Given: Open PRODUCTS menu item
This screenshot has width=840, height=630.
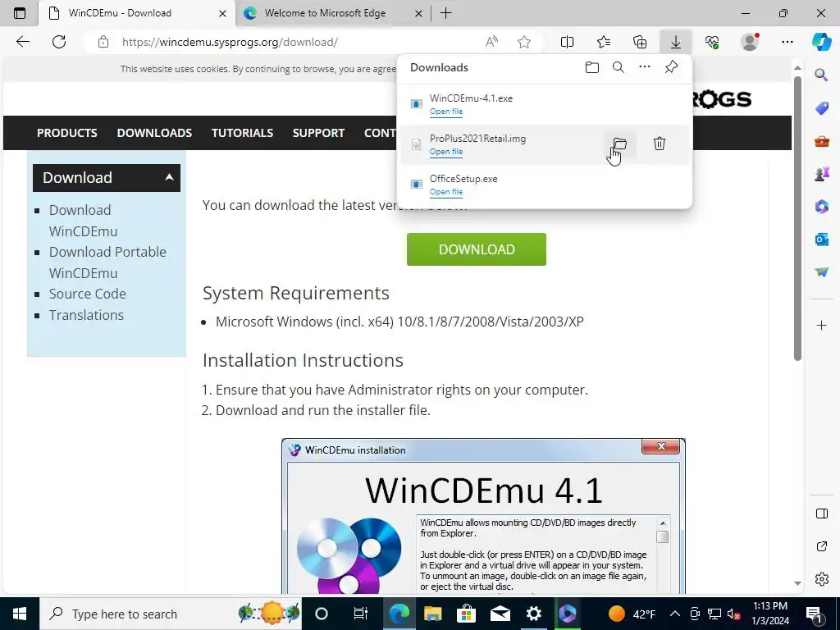Looking at the screenshot, I should coord(67,133).
